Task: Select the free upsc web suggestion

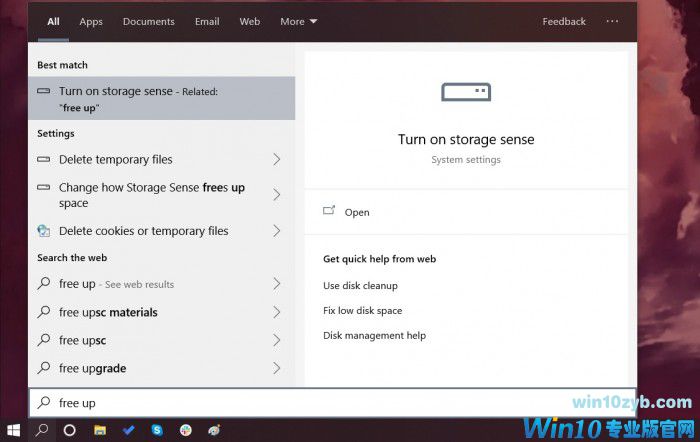Action: (x=162, y=340)
